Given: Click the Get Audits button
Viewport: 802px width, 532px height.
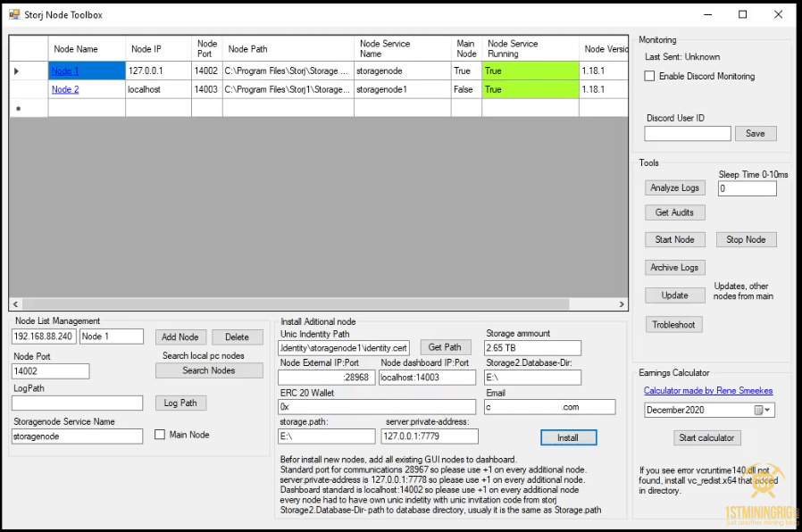Looking at the screenshot, I should (x=674, y=212).
